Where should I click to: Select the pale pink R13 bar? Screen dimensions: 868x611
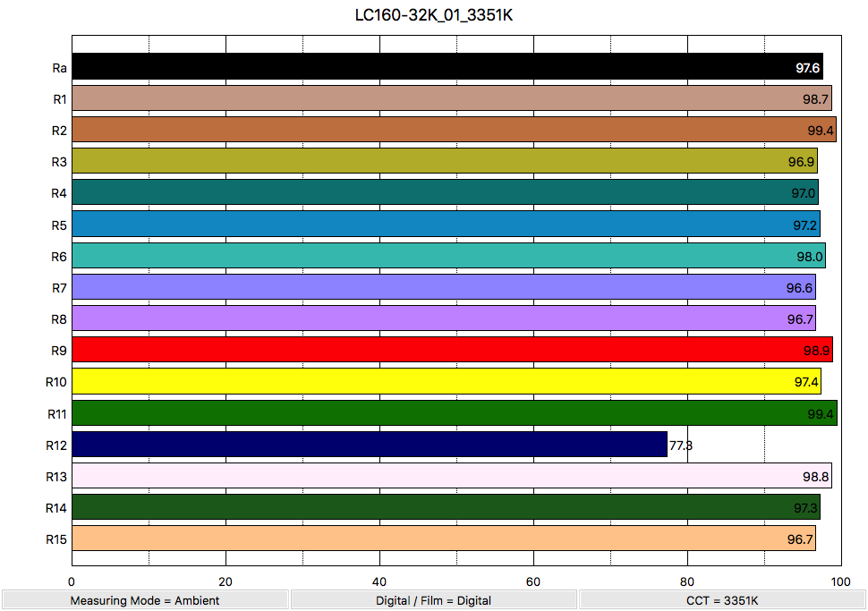(451, 476)
